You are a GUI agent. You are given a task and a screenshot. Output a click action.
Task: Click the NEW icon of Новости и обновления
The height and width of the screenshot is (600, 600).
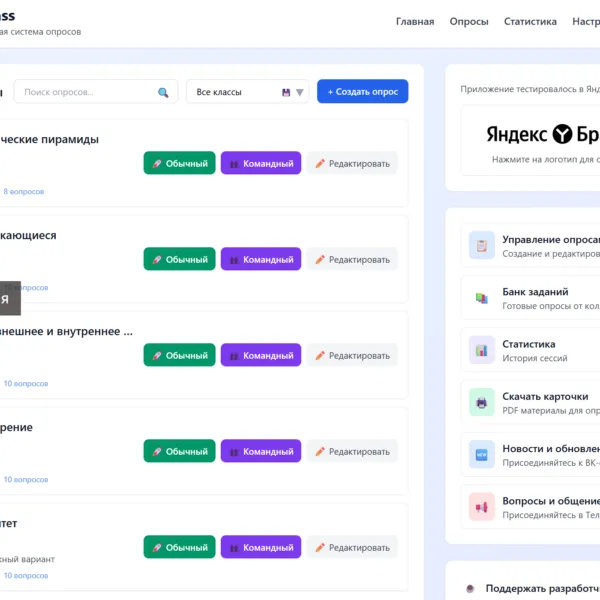click(482, 455)
